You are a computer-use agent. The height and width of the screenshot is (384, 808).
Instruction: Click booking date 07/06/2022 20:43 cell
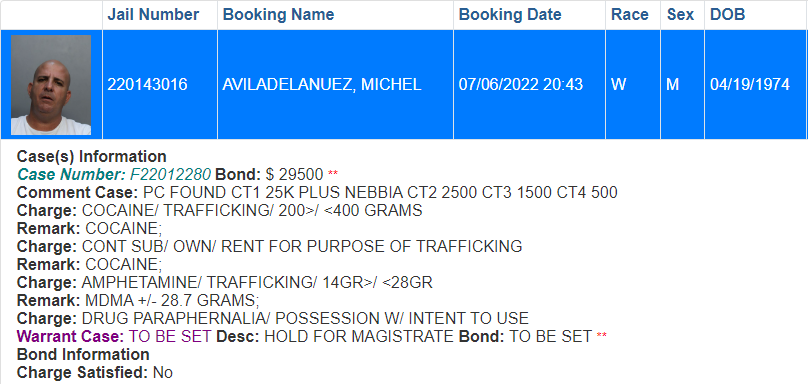click(x=529, y=85)
